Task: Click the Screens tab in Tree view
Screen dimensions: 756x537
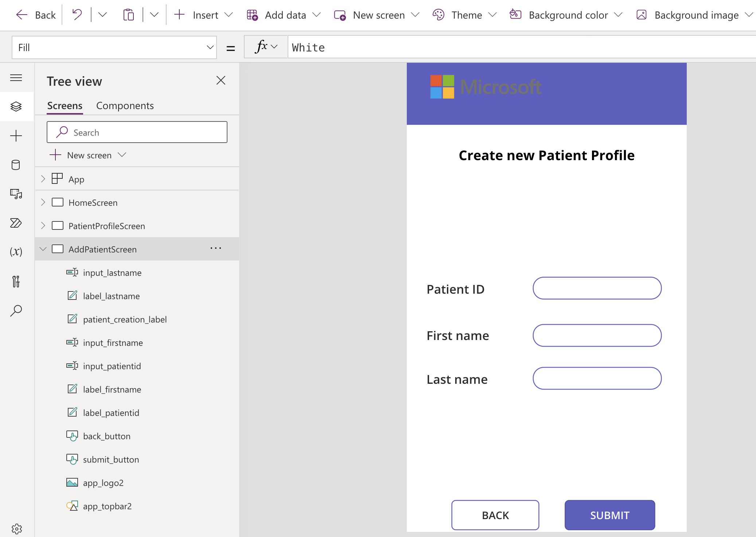Action: 65,105
